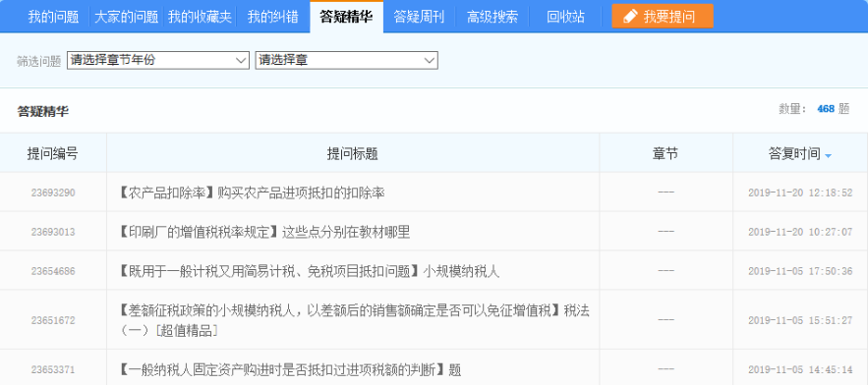This screenshot has height=385, width=868.
Task: Click question number 23693290
Action: (53, 193)
